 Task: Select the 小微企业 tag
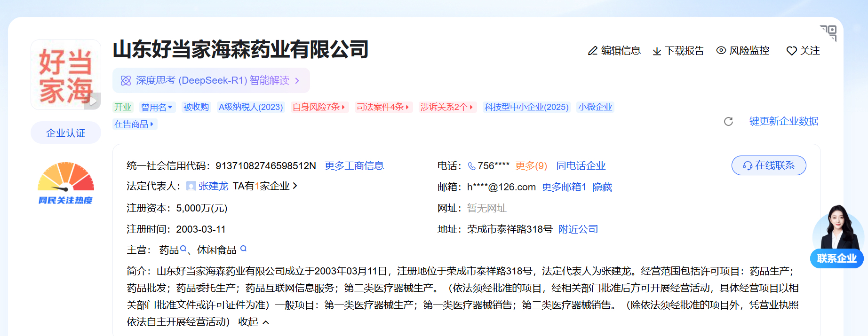click(x=595, y=107)
